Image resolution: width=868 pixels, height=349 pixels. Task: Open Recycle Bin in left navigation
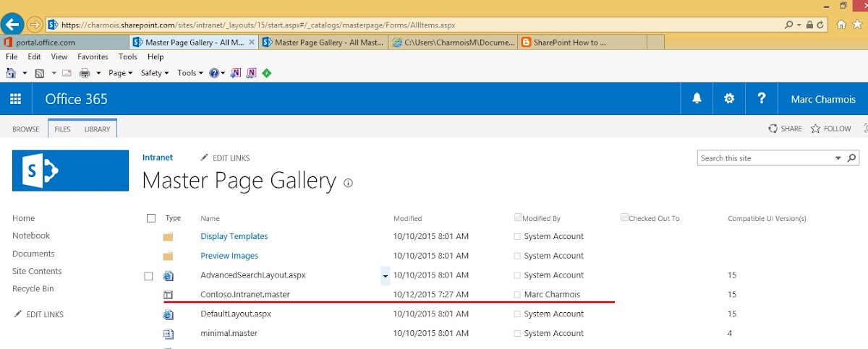[x=33, y=289]
